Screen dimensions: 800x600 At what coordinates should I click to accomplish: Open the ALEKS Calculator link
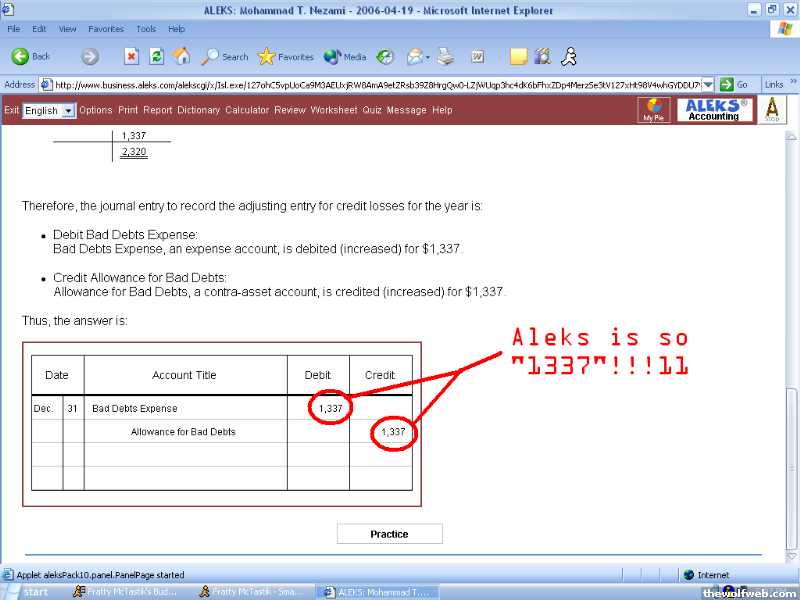[247, 110]
